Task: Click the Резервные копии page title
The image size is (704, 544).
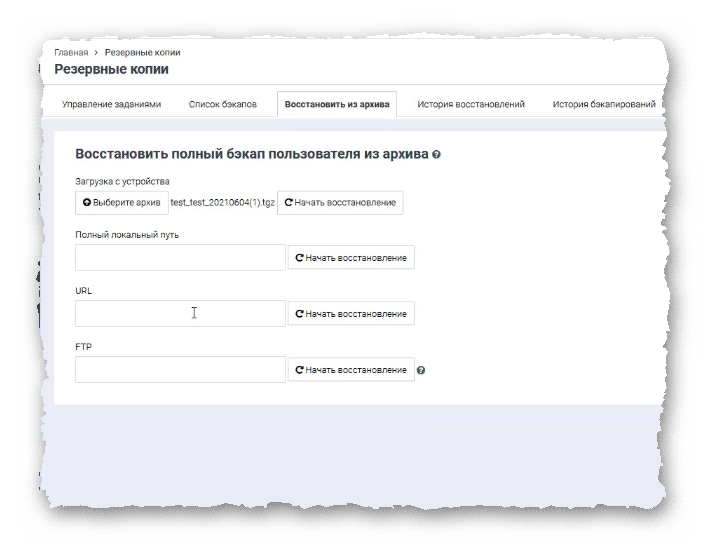Action: 111,69
